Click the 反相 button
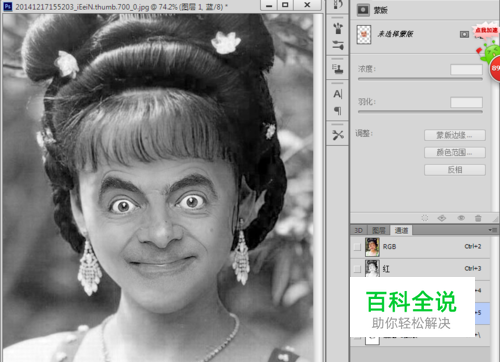The height and width of the screenshot is (362, 500). pyautogui.click(x=455, y=170)
